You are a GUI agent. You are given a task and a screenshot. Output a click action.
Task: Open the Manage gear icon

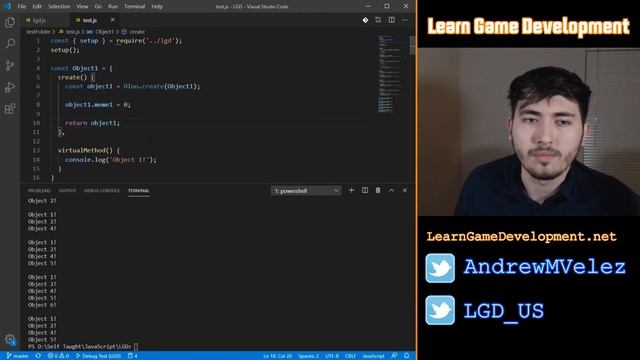click(10, 339)
